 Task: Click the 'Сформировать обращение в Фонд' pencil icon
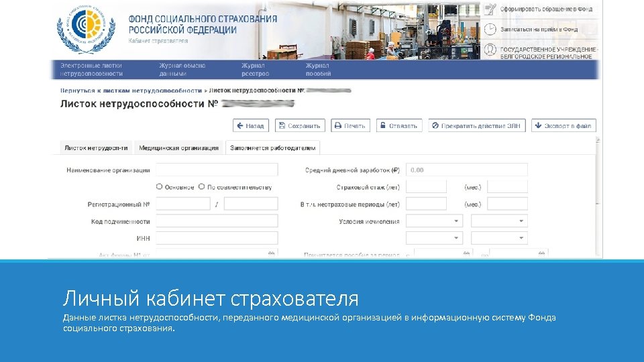(490, 9)
